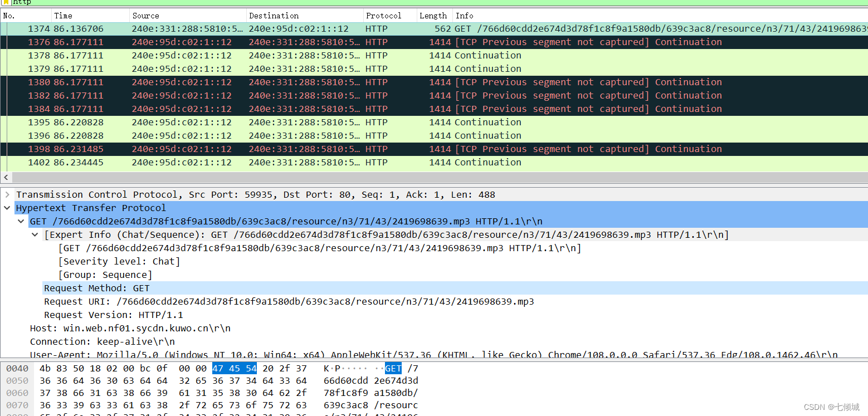Select packet 1382 in the packet list
Image resolution: width=868 pixels, height=416 pixels.
434,96
